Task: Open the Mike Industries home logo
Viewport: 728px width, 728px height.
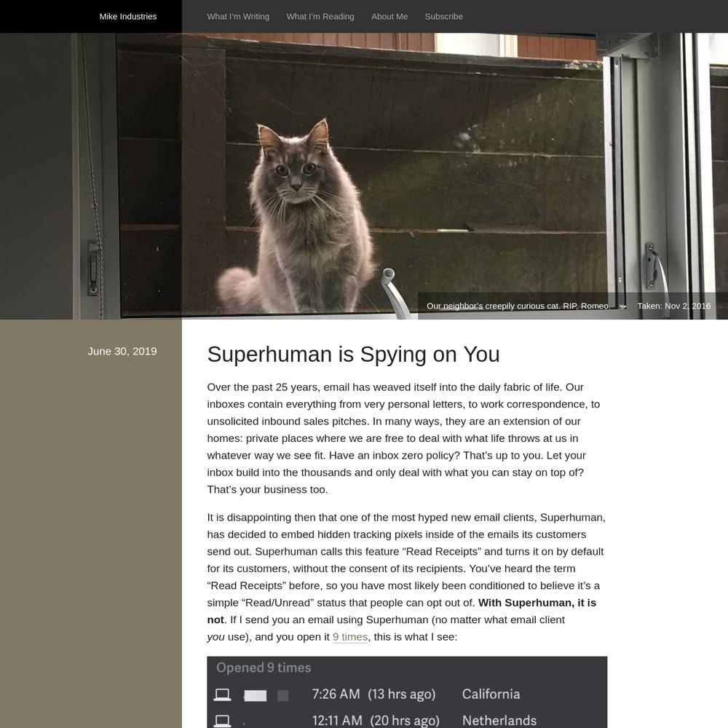Action: (x=127, y=16)
